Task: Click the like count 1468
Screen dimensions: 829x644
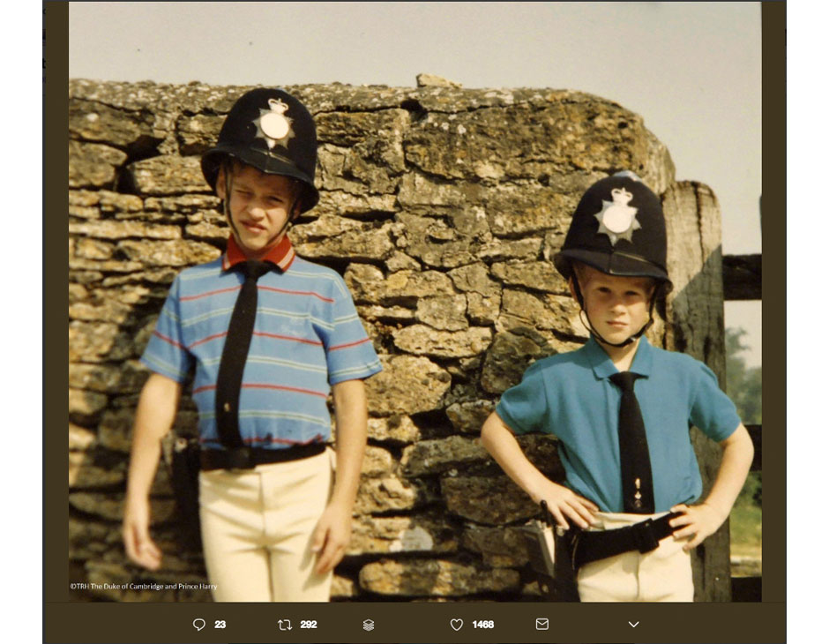Action: 482,625
